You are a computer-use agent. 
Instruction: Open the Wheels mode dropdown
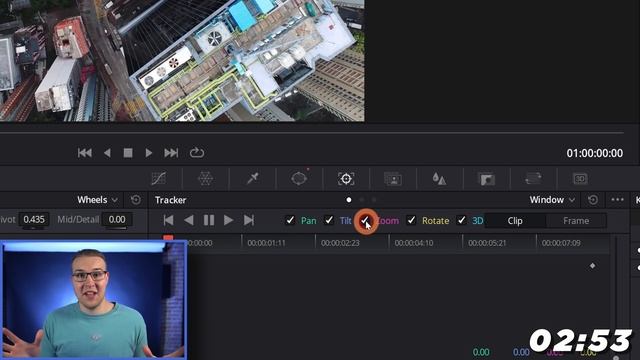pos(98,200)
